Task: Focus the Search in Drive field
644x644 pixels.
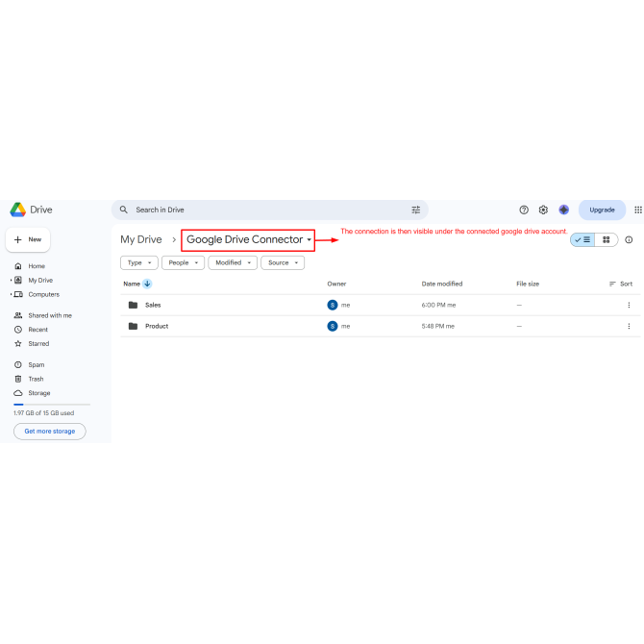Action: coord(270,210)
